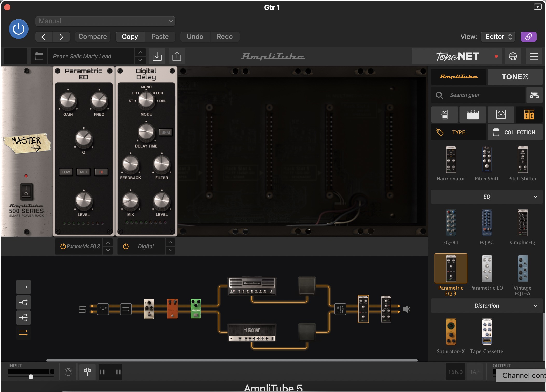Share preset with the export icon
This screenshot has height=392, width=546.
[177, 56]
